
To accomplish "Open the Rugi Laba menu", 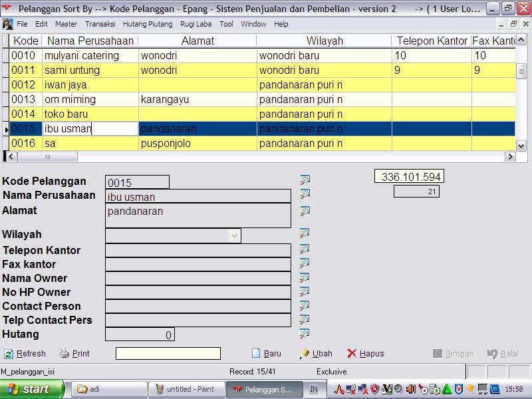I will pos(196,24).
